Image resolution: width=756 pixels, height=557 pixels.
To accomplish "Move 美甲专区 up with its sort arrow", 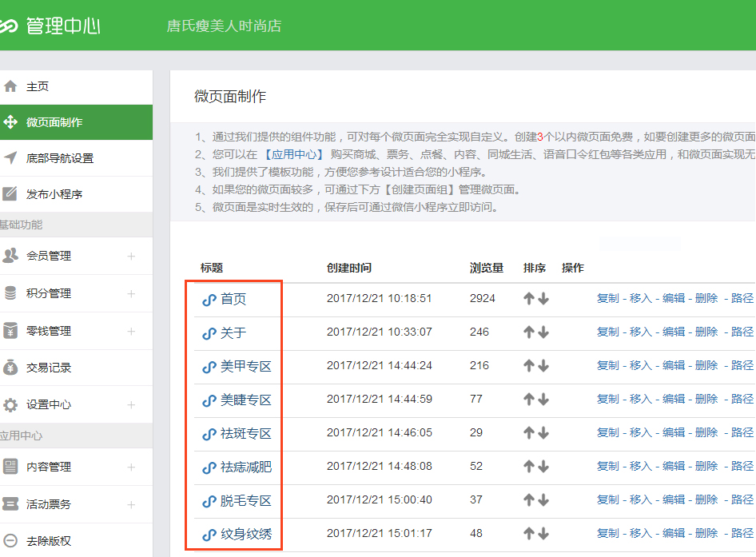I will (x=528, y=366).
